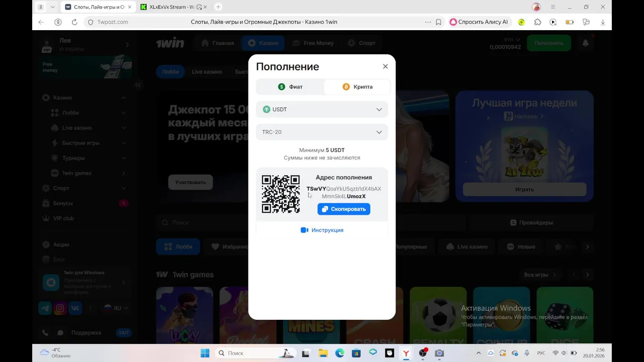Open the browser profile avatar
The height and width of the screenshot is (362, 644).
click(x=536, y=7)
